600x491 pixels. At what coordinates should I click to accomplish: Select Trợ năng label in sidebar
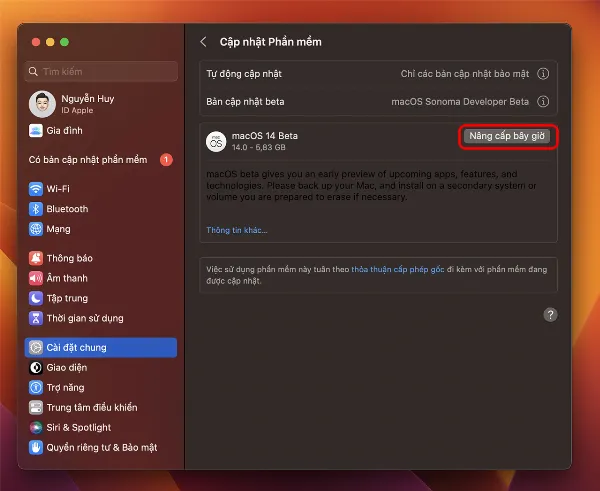point(65,388)
